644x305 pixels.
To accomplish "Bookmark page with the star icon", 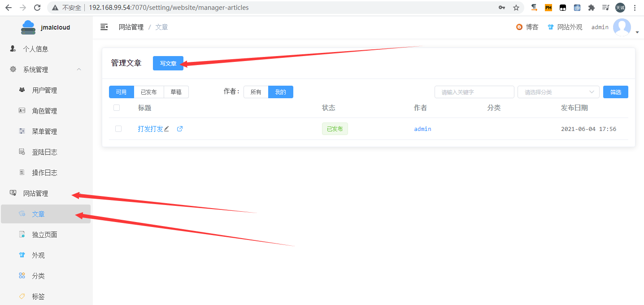I will tap(516, 8).
